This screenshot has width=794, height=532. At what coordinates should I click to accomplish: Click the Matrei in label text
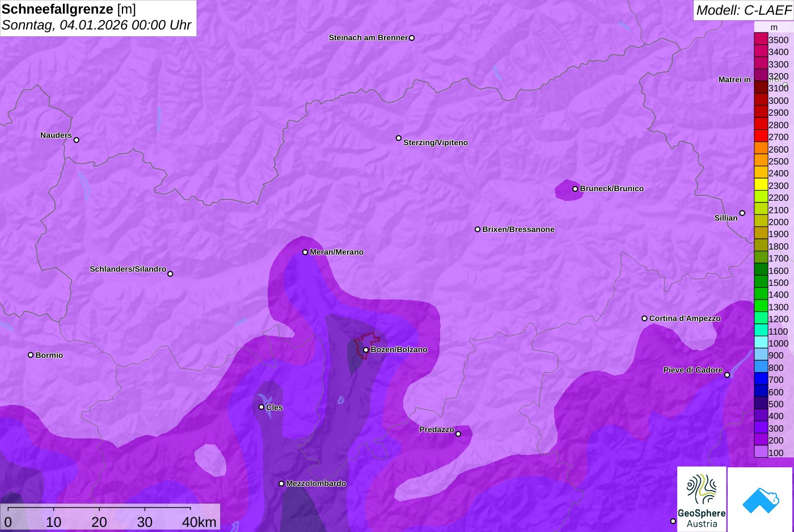coord(734,80)
